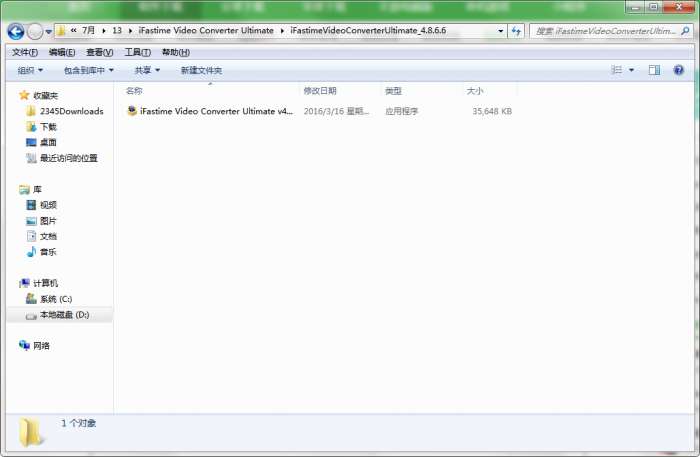Open the 编辑(E) menu
The height and width of the screenshot is (457, 700).
[62, 53]
